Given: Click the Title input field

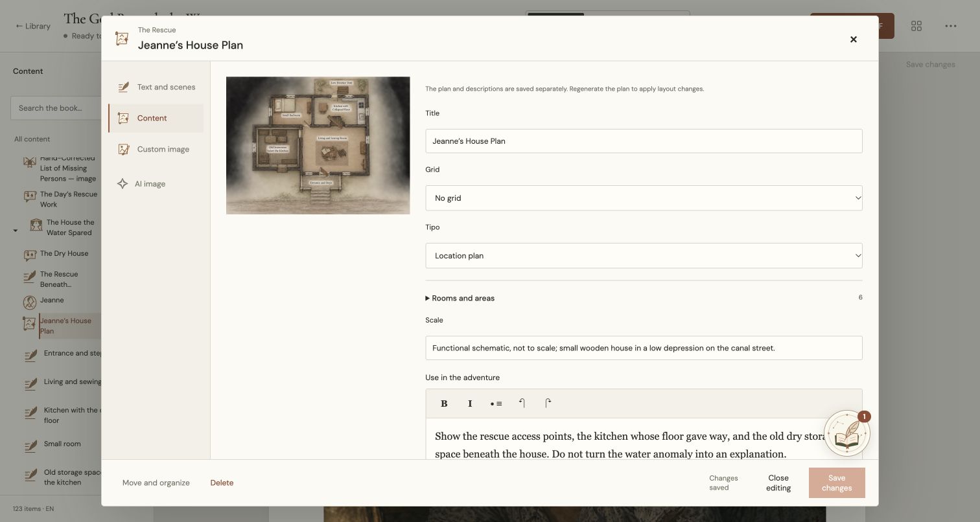Looking at the screenshot, I should pyautogui.click(x=644, y=141).
